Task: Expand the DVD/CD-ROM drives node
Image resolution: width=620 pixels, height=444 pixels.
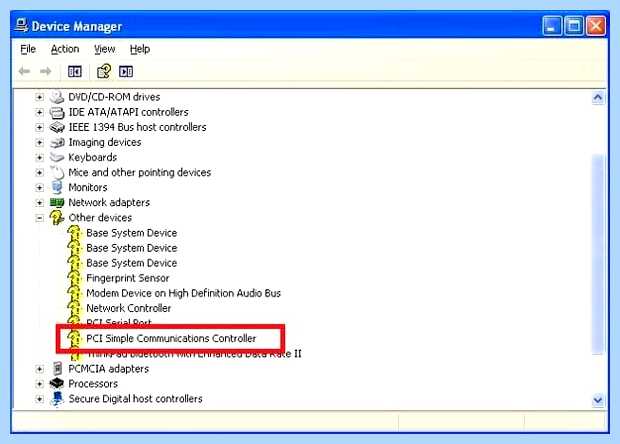Action: coord(39,97)
